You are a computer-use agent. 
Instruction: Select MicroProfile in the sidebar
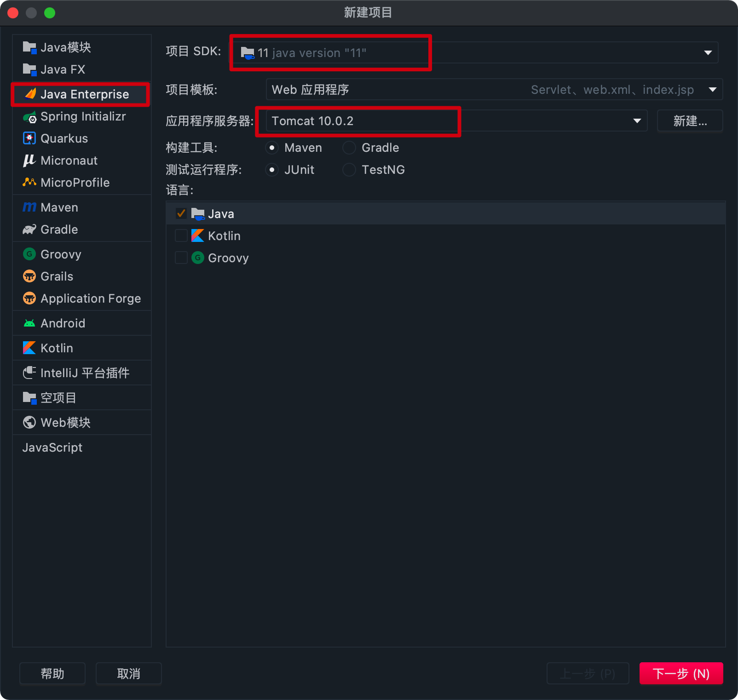click(82, 183)
